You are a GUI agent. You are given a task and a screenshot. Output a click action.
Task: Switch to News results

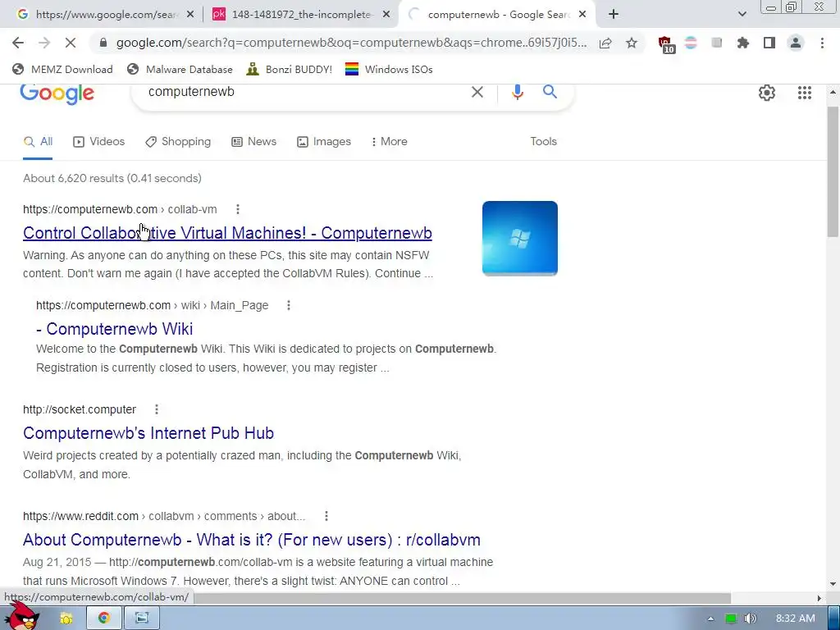tap(254, 142)
